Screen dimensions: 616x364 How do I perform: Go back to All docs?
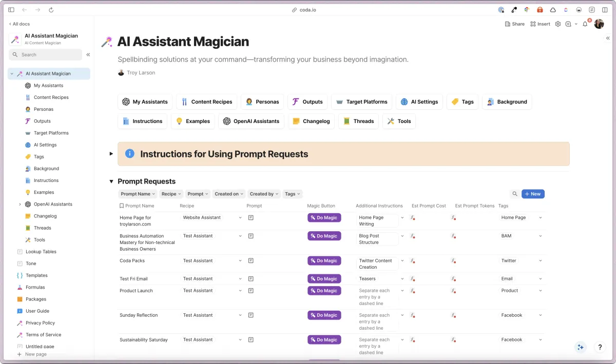pos(18,24)
